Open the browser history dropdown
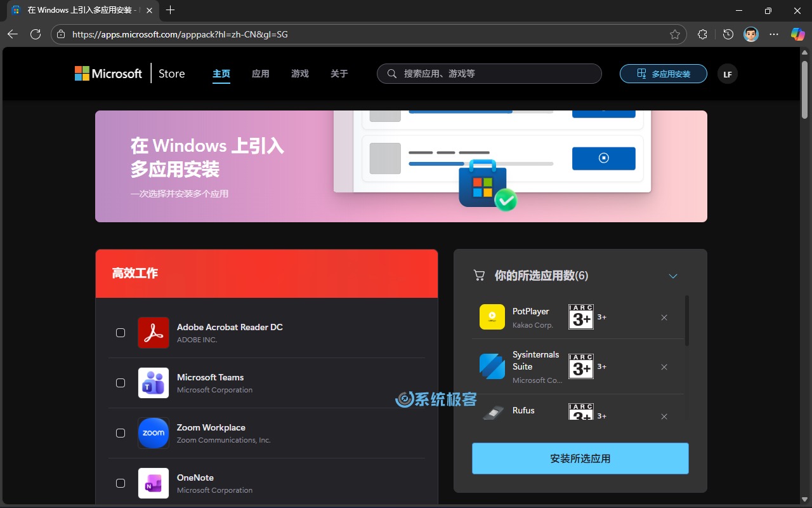This screenshot has width=812, height=508. coord(728,34)
